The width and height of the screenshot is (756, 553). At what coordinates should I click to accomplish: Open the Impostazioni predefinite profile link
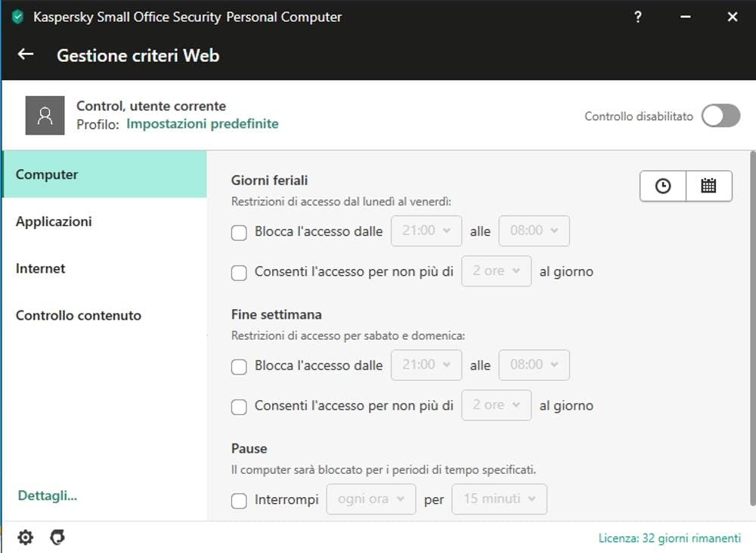tap(202, 124)
